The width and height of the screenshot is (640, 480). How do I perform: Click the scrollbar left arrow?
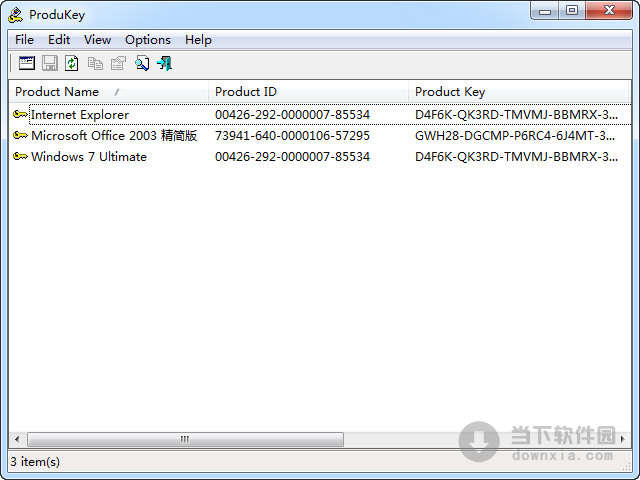click(x=17, y=439)
